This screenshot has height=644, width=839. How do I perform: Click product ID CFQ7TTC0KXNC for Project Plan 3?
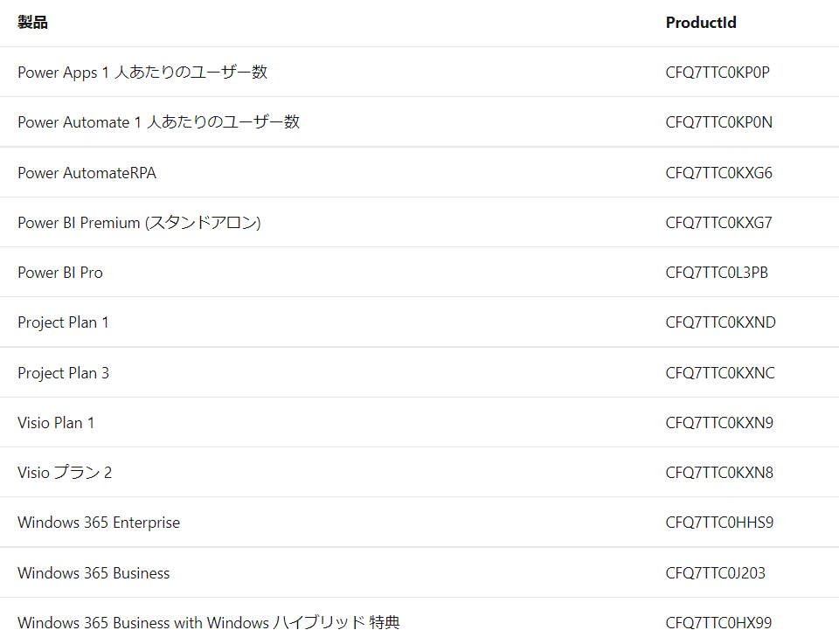(719, 373)
